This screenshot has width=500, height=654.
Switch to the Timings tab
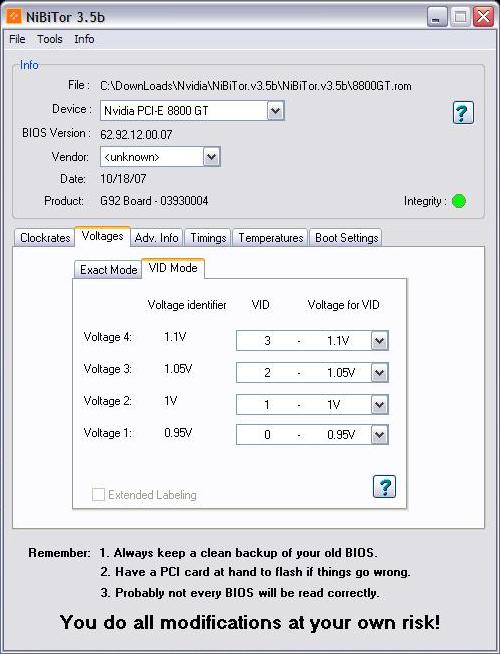[x=208, y=238]
